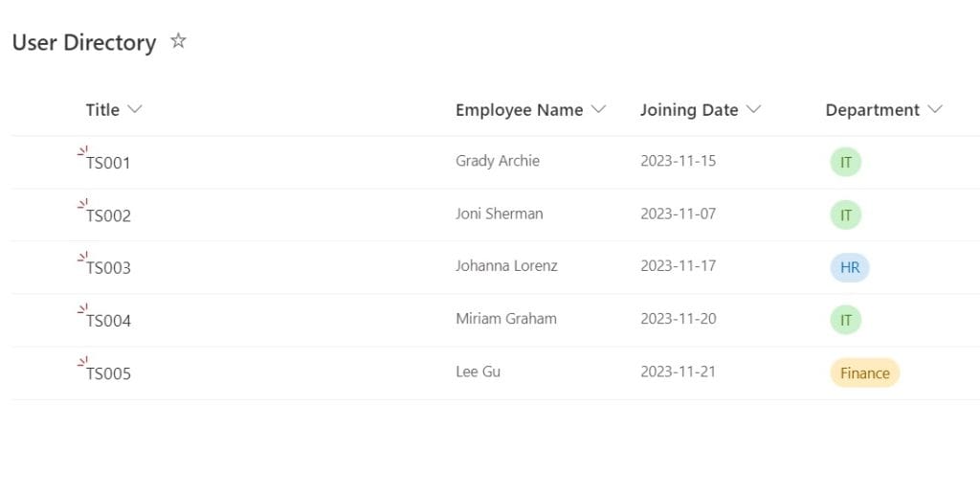Favorite the User Directory list with star
980x496 pixels.
coord(178,41)
